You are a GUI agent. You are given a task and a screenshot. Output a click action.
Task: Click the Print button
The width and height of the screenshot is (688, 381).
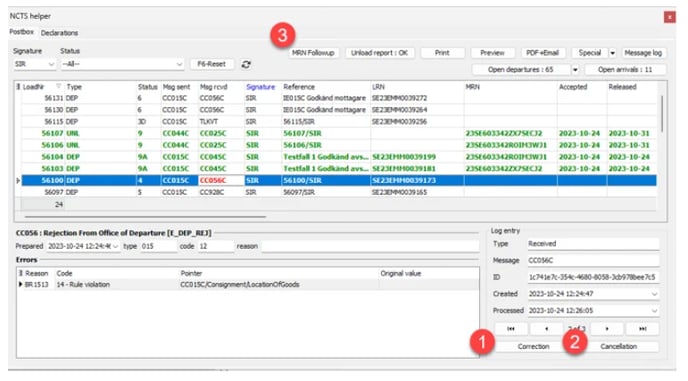(442, 53)
